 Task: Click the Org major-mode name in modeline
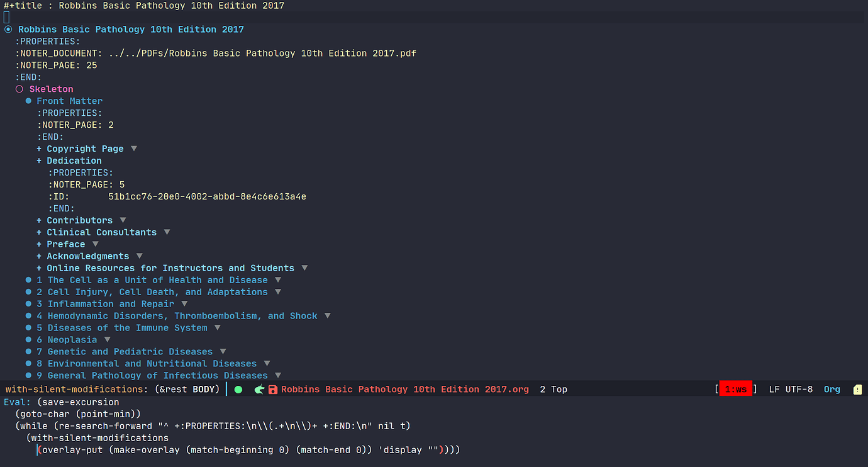click(x=832, y=389)
